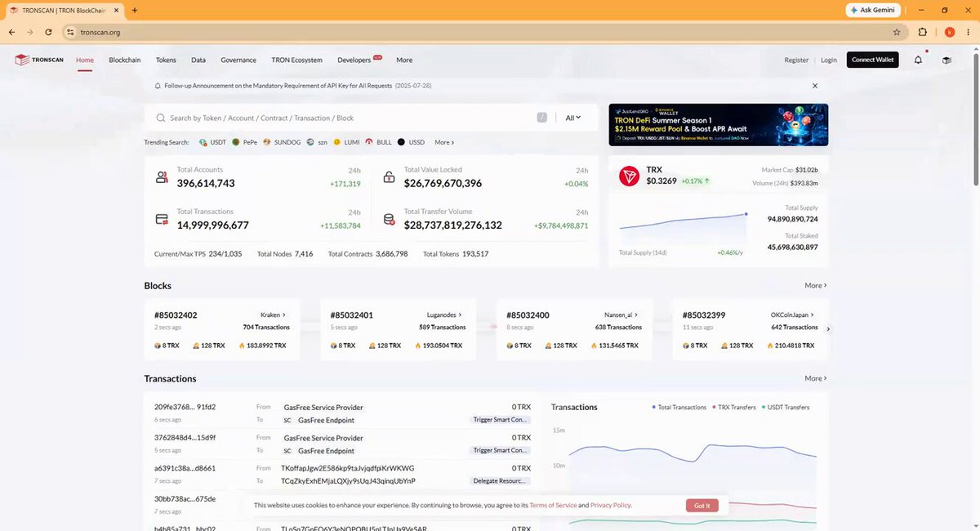Bookmark this page with the star icon
The height and width of the screenshot is (531, 980).
coord(897,32)
